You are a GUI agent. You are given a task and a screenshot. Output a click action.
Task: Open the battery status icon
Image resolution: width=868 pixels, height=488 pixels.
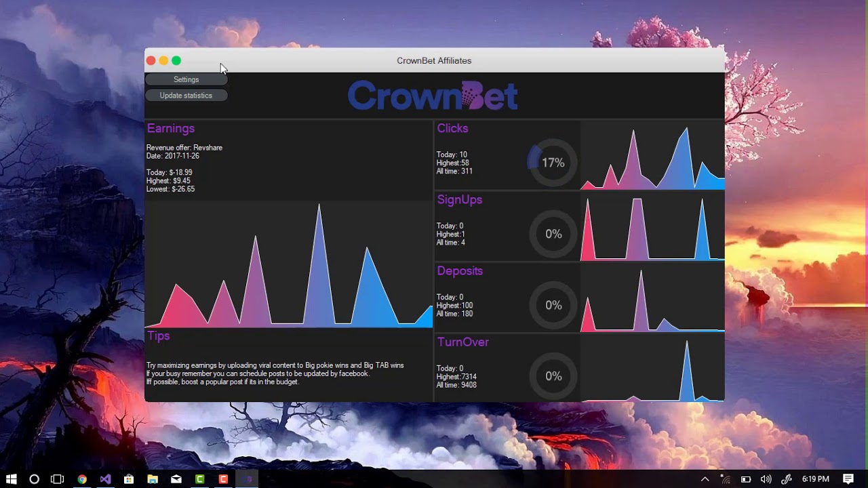click(x=746, y=479)
